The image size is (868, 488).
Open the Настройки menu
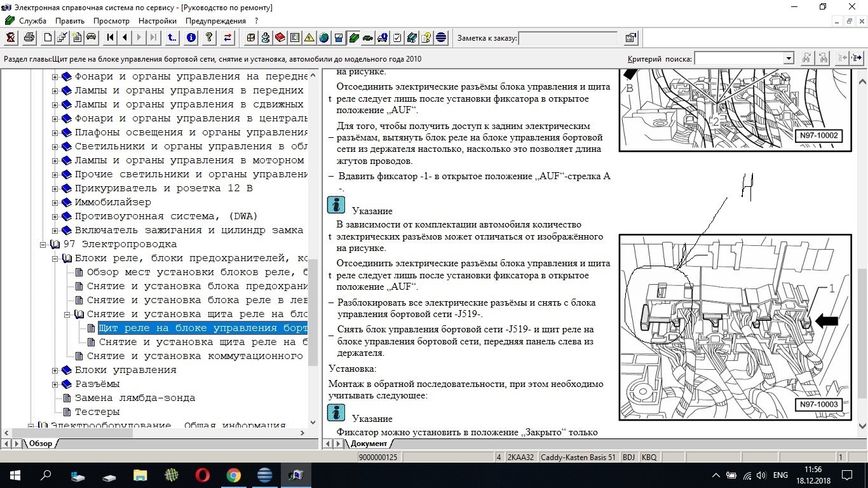pyautogui.click(x=158, y=21)
